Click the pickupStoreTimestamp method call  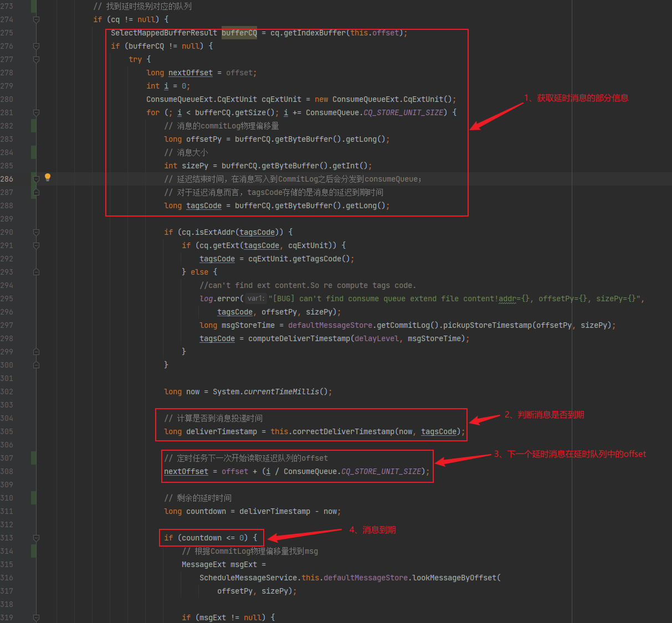tap(488, 325)
